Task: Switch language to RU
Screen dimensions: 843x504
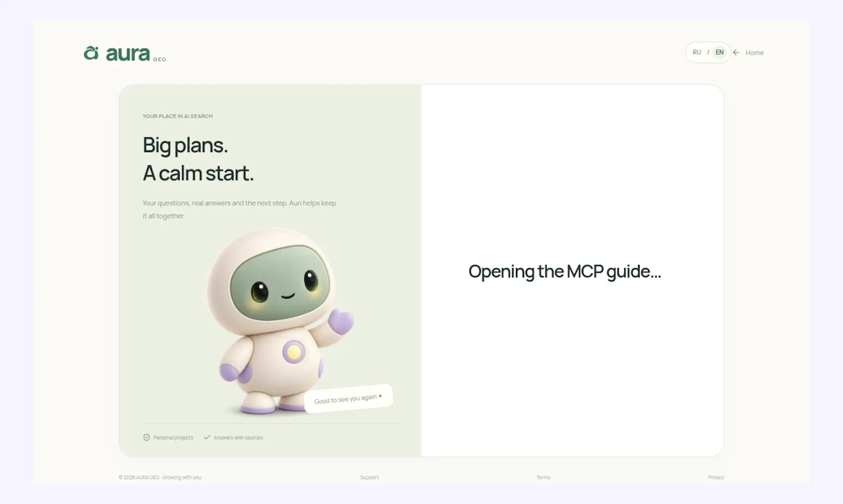Action: (x=697, y=52)
